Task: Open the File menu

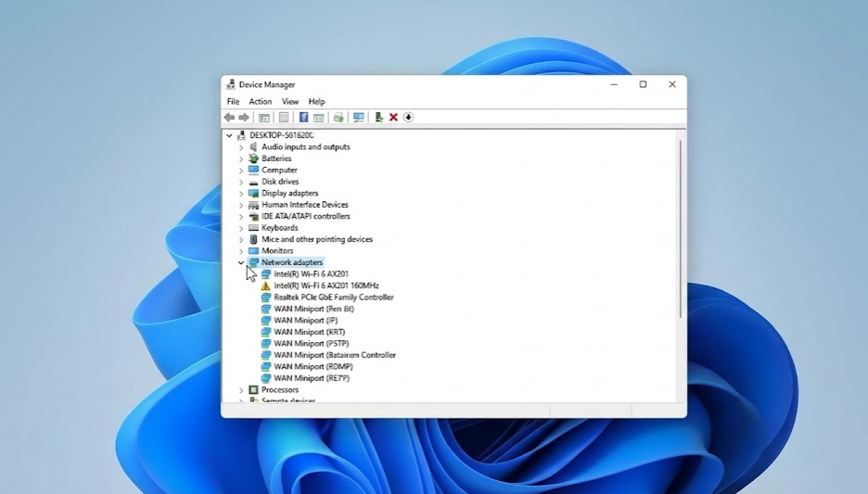Action: point(233,102)
